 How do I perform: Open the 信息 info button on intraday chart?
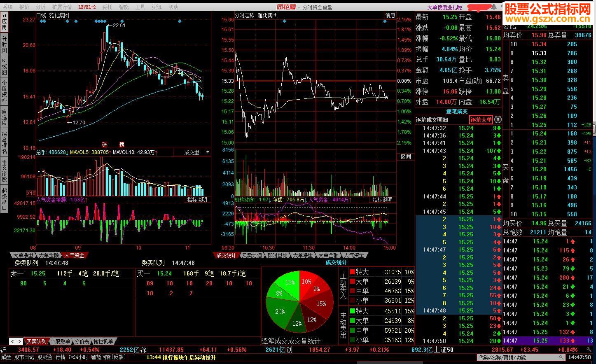tap(390, 15)
